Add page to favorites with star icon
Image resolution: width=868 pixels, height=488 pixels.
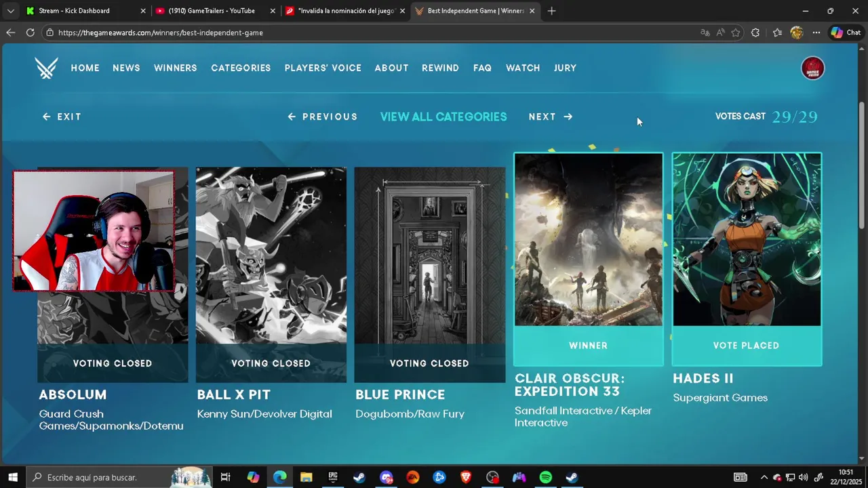[x=736, y=33]
